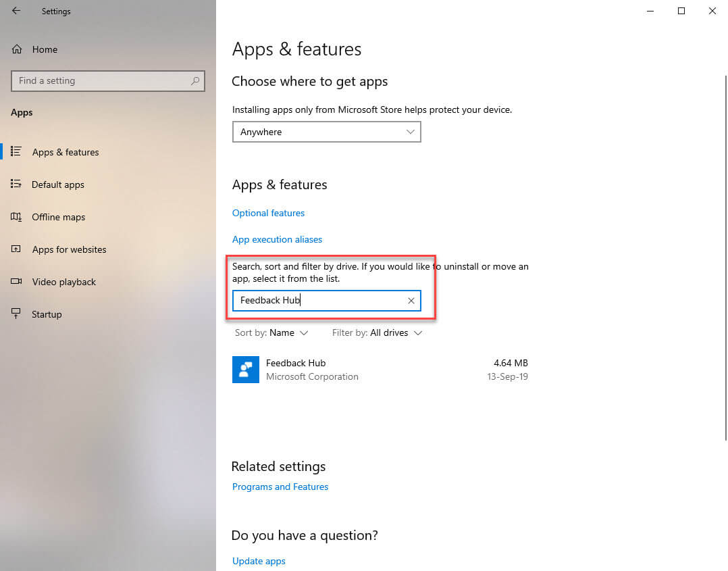
Task: Open the Filter by All drives dropdown
Action: point(377,332)
